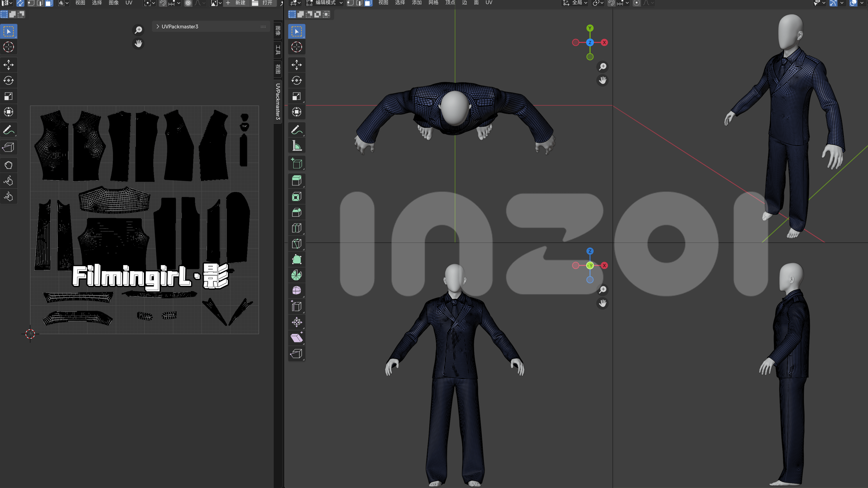Open 3D viewport pivot point dropdown
Screen dimensions: 868x488
click(x=598, y=3)
